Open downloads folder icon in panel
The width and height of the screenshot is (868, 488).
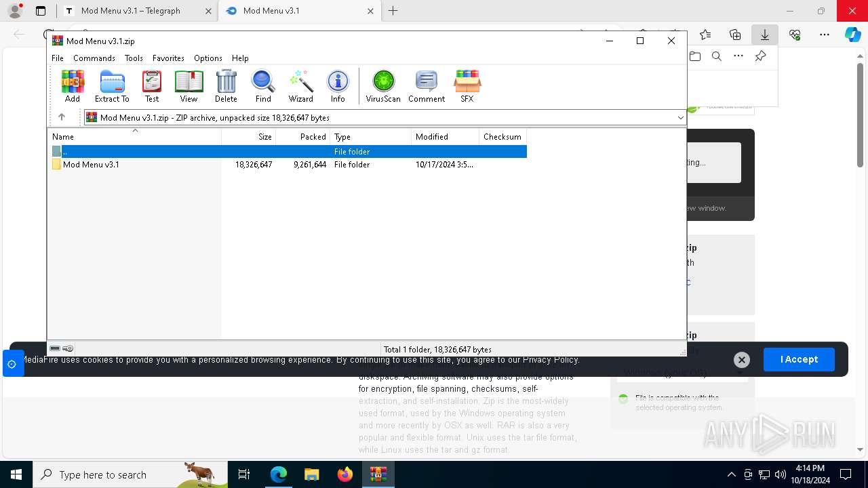pos(695,56)
